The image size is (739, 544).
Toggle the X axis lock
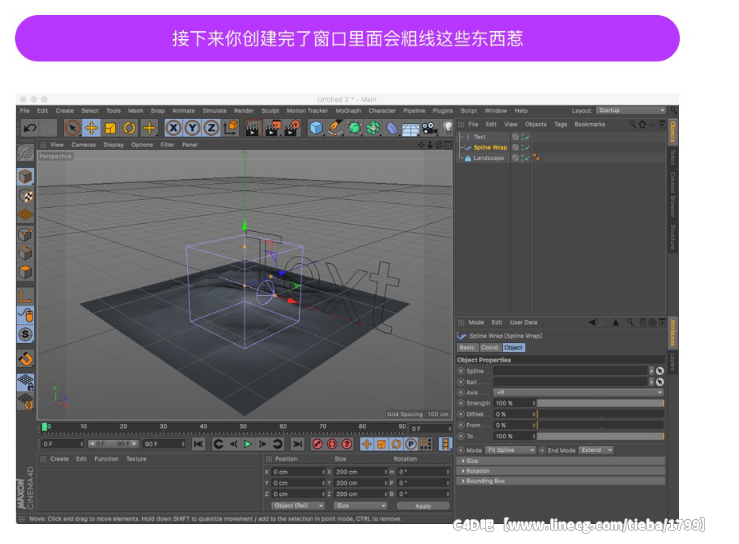173,128
